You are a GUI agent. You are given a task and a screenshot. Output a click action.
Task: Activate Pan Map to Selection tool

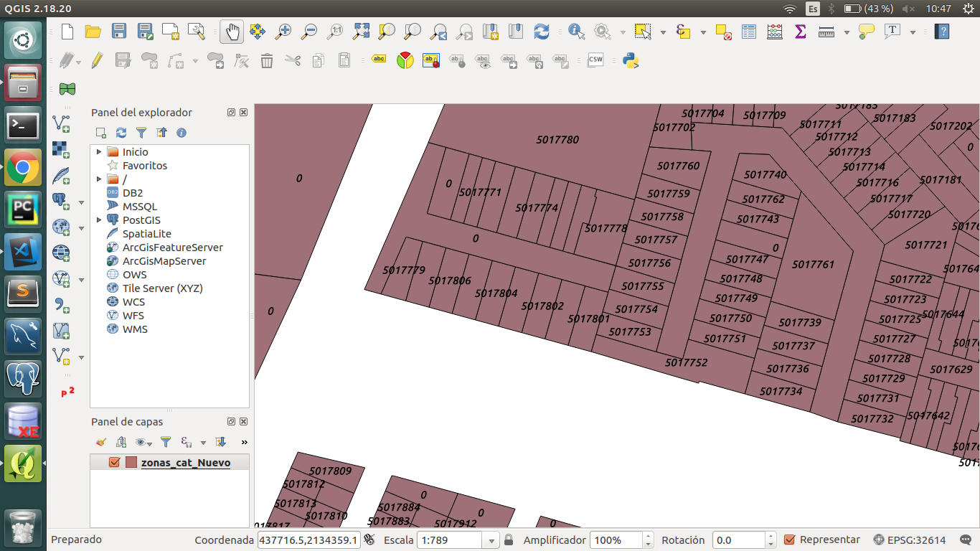point(257,32)
